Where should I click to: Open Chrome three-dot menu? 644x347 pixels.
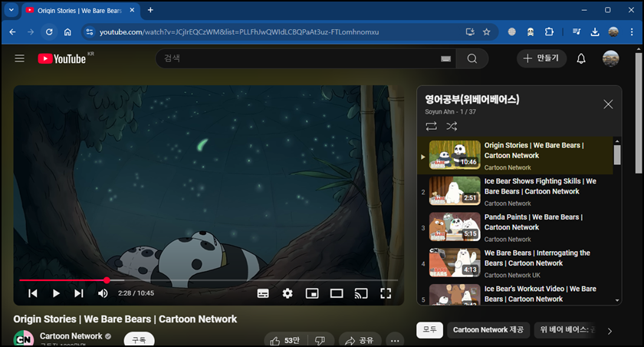pyautogui.click(x=632, y=32)
